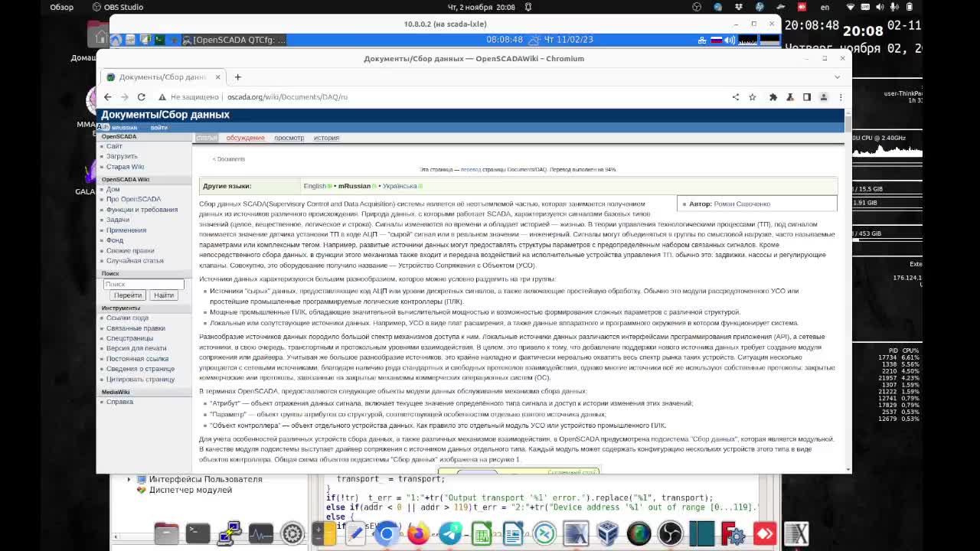
Task: Open the Chromium profile avatar
Action: pyautogui.click(x=824, y=97)
